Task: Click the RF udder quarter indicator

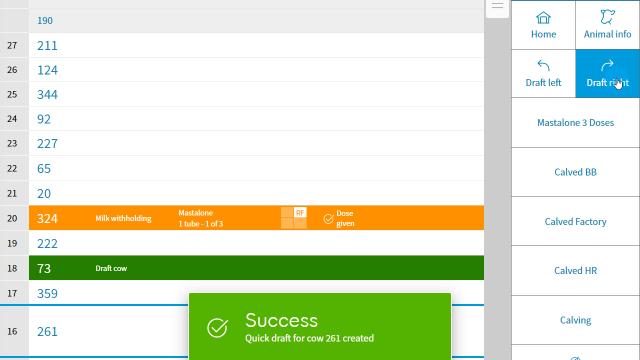Action: pyautogui.click(x=300, y=213)
